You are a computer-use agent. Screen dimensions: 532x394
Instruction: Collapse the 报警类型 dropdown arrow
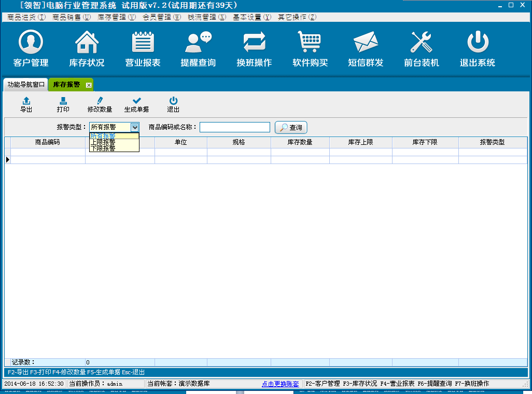click(x=135, y=127)
